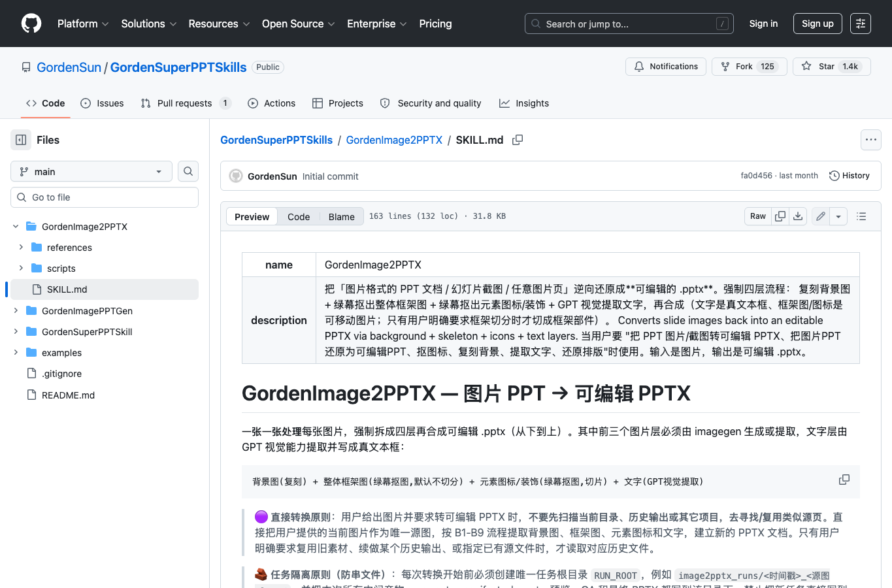
Task: Click the GordenSun avatar in commit bar
Action: click(x=236, y=176)
